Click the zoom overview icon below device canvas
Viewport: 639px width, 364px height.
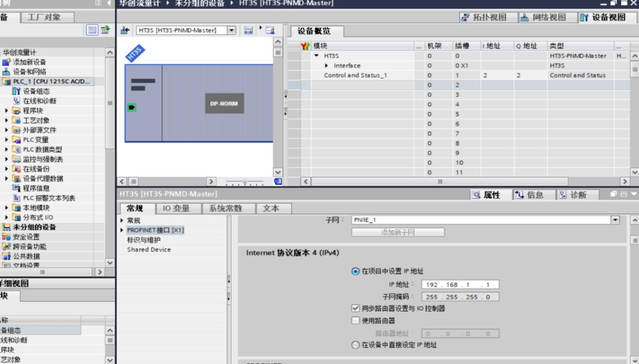point(279,181)
